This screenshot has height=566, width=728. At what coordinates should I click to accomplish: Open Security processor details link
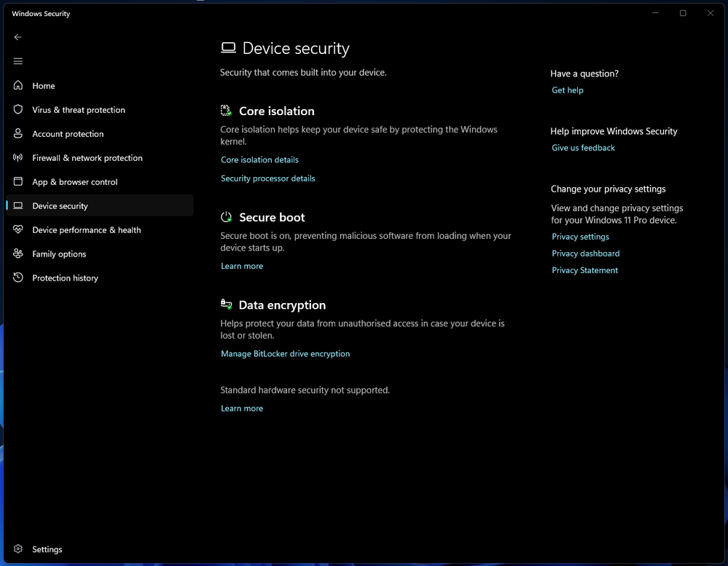tap(268, 178)
